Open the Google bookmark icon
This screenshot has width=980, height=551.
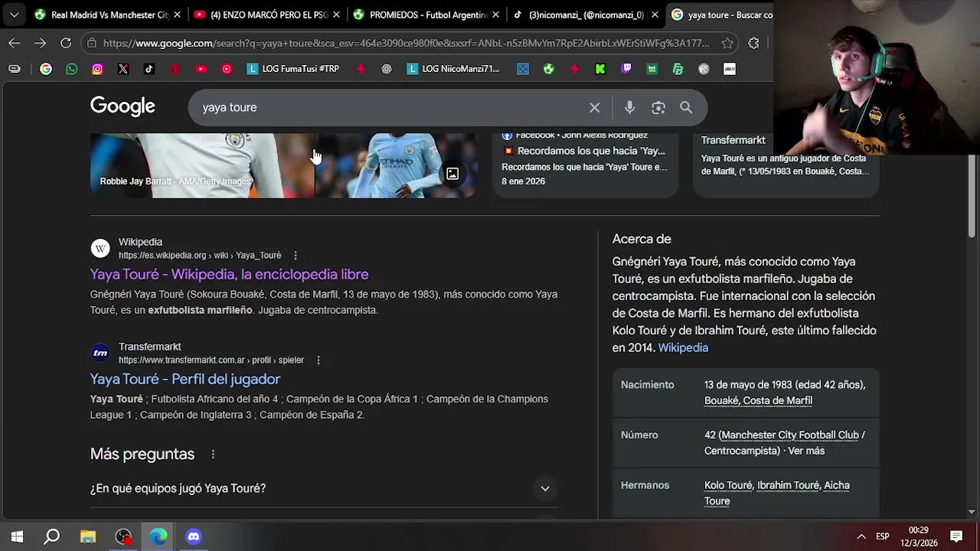coord(46,69)
